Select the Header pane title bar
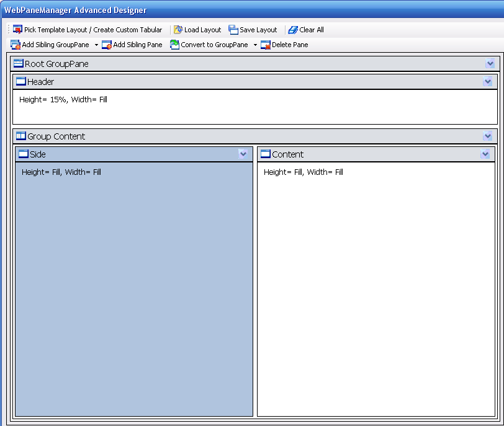This screenshot has height=426, width=504. 248,82
